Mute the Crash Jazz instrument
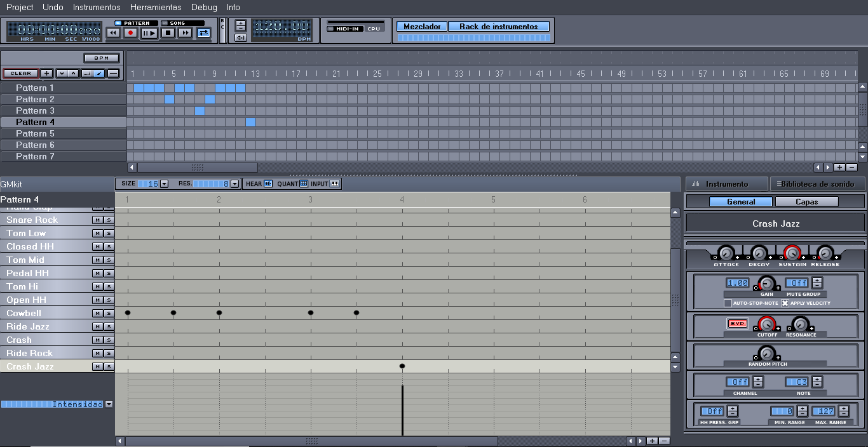Screen dimensions: 868x447 click(x=97, y=366)
